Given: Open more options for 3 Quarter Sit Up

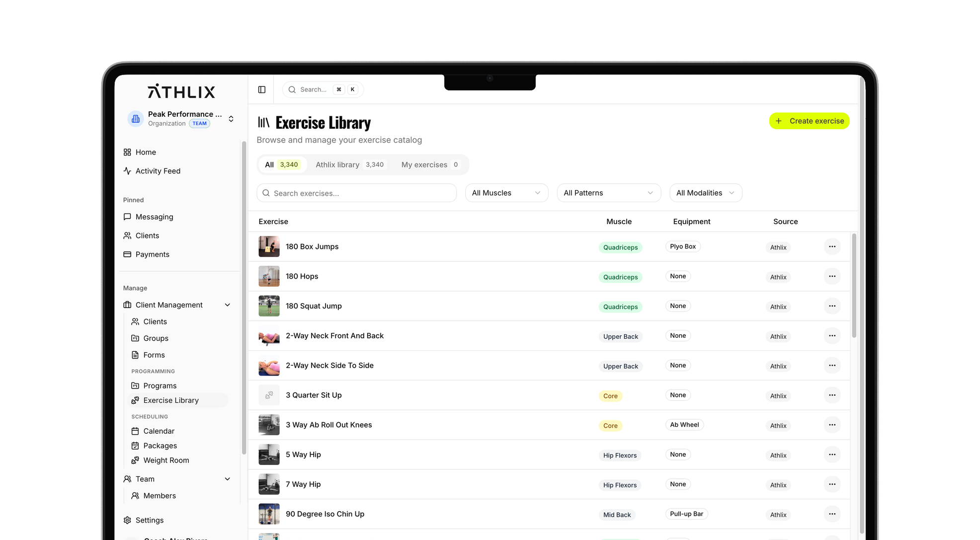Looking at the screenshot, I should [832, 395].
